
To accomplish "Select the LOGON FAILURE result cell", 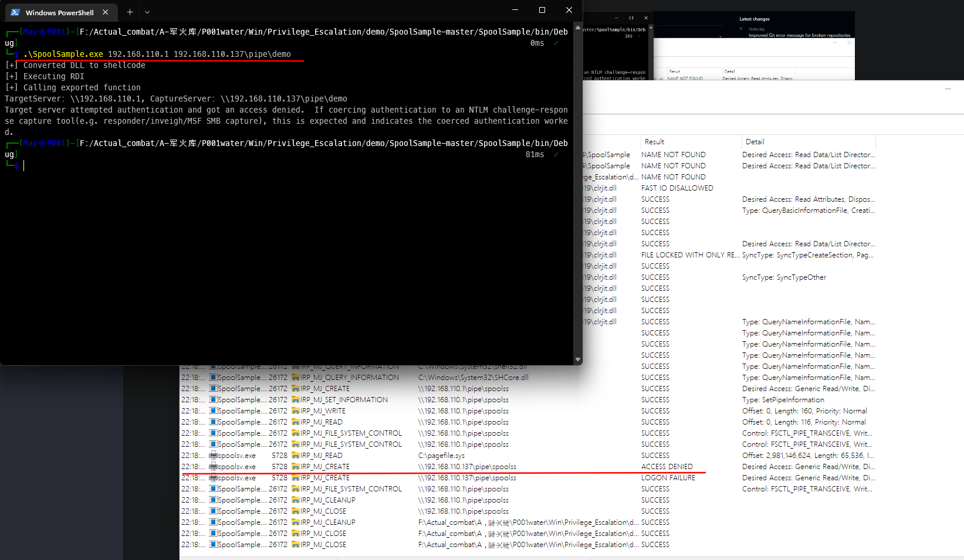I will point(668,478).
